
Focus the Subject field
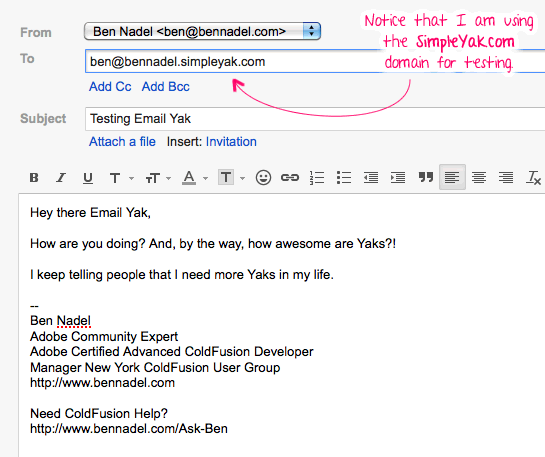point(315,119)
